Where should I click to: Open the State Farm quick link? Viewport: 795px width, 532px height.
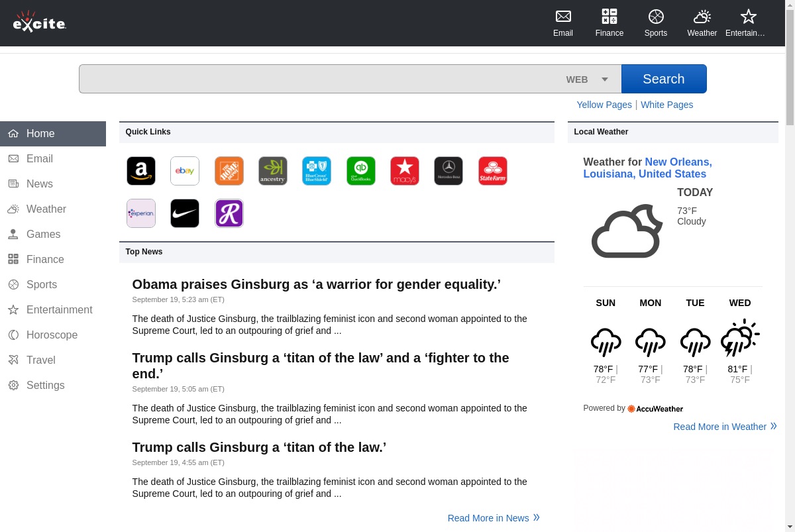coord(493,171)
